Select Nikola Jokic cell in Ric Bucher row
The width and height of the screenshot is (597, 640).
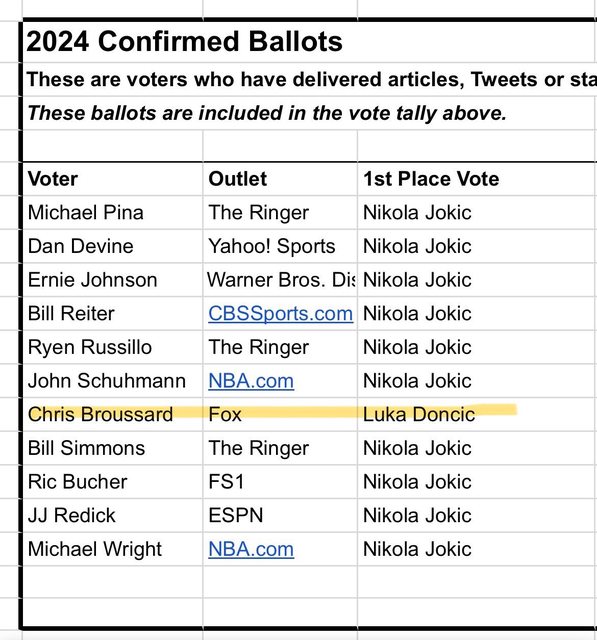click(477, 482)
